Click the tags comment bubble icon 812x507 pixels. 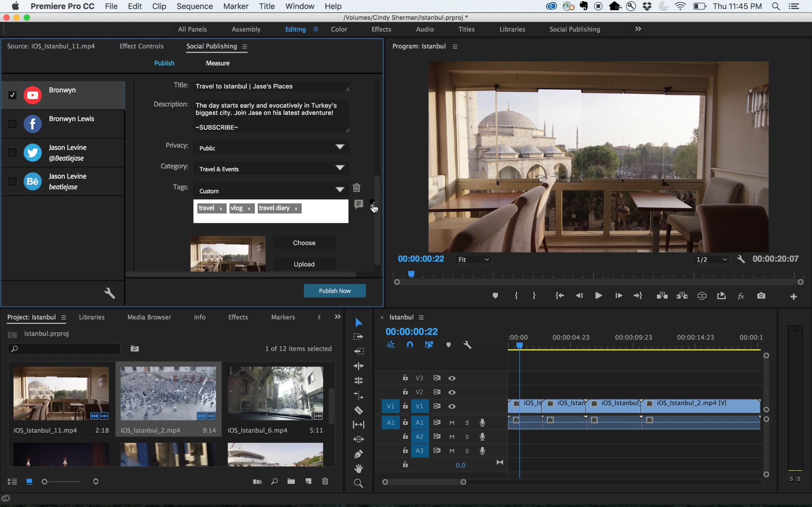point(358,204)
